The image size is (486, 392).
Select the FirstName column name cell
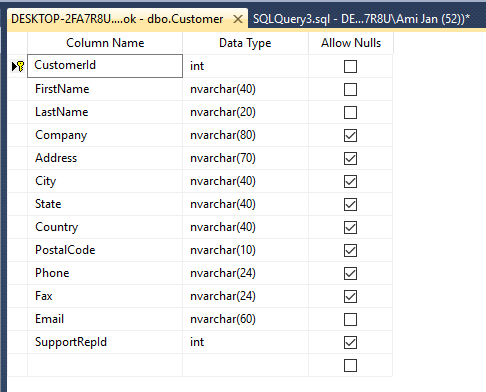(x=105, y=89)
